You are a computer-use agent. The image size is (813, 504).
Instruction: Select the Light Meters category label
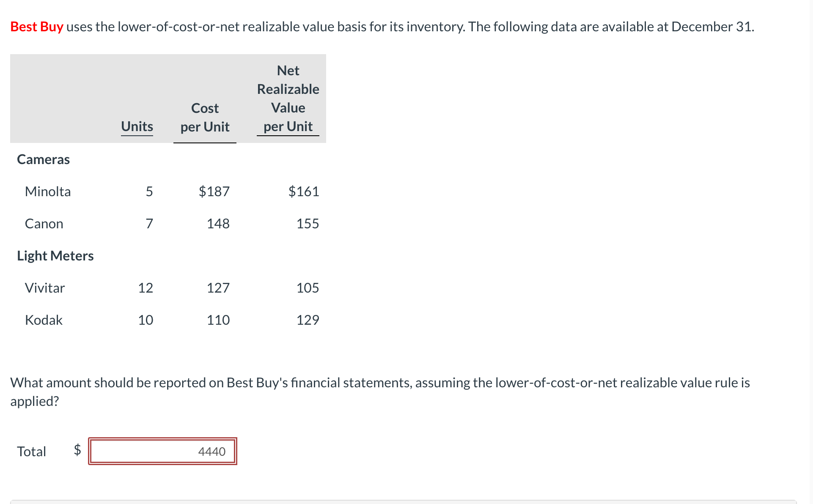tap(55, 255)
